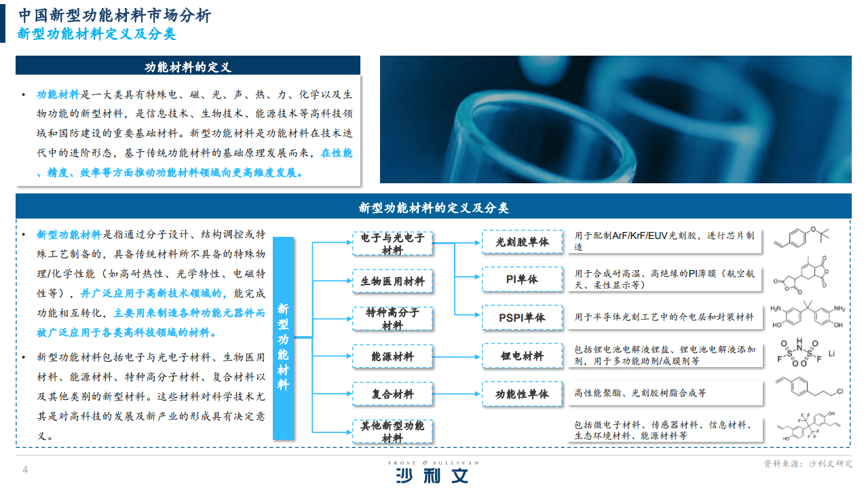Click the 其他新型功能材料 box

(392, 432)
